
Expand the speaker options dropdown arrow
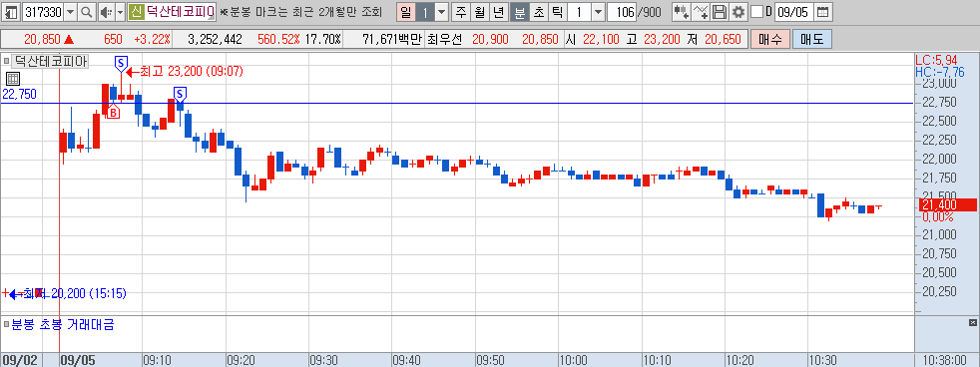[120, 12]
